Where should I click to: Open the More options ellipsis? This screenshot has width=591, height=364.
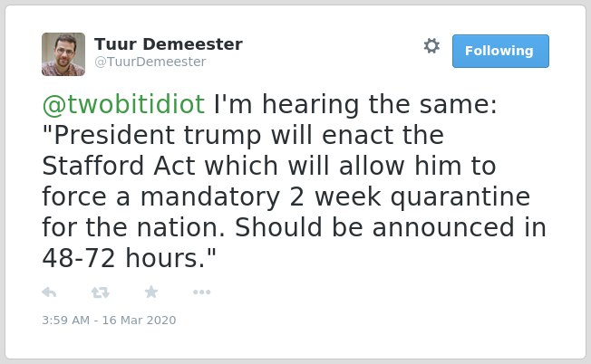[201, 292]
